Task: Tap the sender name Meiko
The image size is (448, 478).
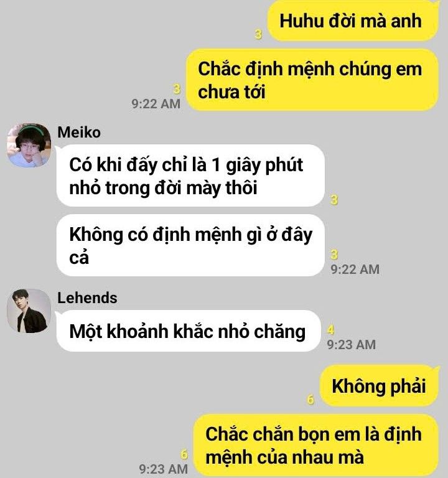Action: pos(79,133)
